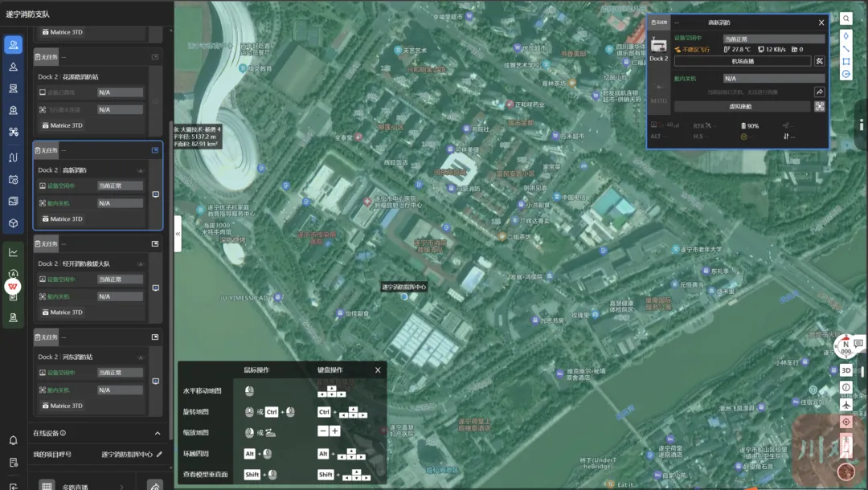Toggle the satellite map layer thumbnail
868x490 pixels.
pos(845,472)
